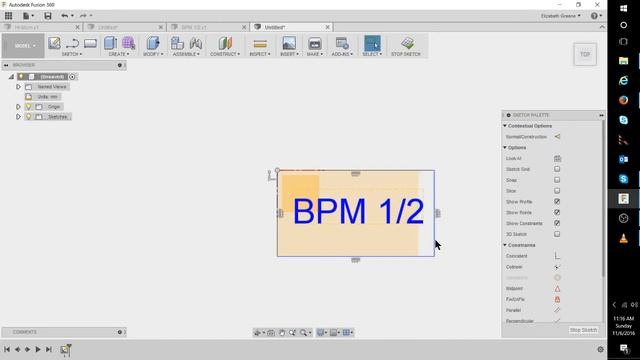Select the Create Sketch tool icon
The image size is (640, 360).
pos(54,43)
